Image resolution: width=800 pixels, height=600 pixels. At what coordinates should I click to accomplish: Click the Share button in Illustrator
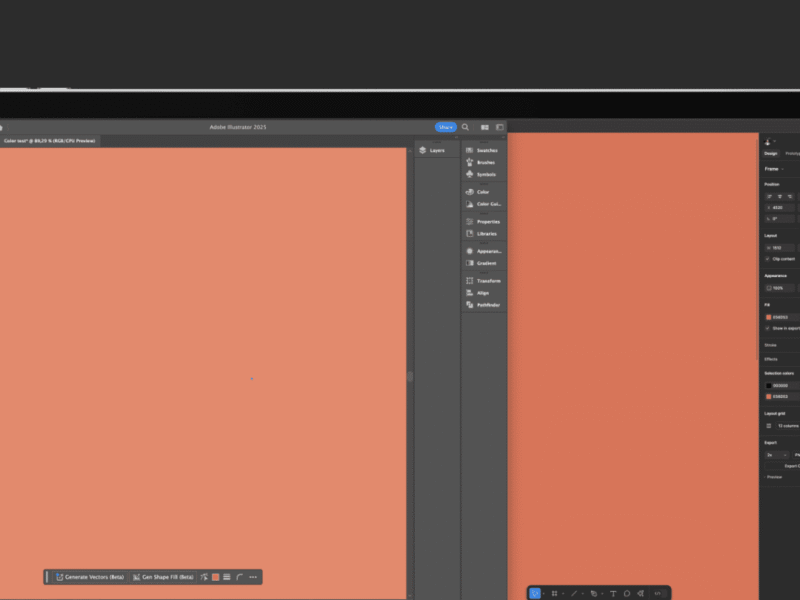coord(445,127)
